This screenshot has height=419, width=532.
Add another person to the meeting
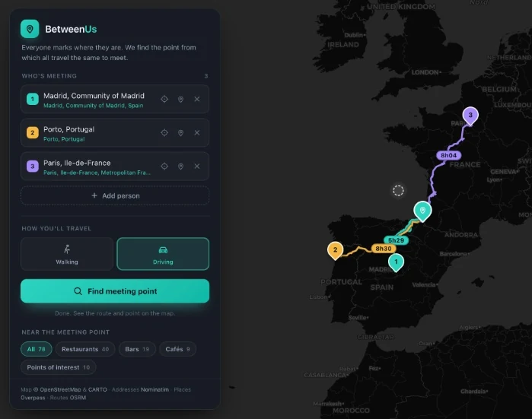(115, 195)
